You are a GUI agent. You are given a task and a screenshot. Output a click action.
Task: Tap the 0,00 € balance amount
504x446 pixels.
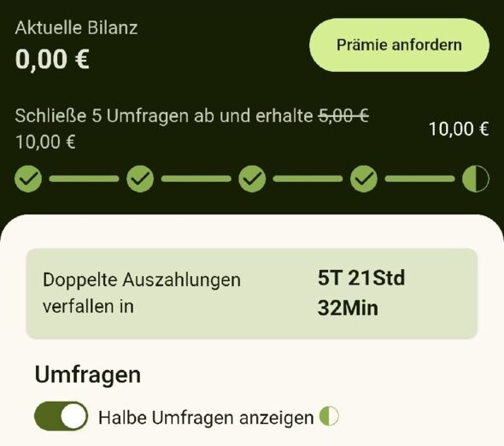click(52, 59)
